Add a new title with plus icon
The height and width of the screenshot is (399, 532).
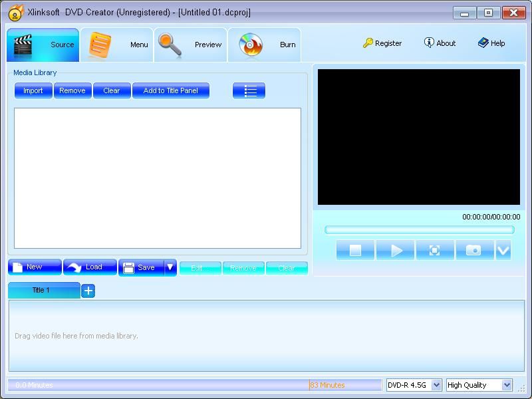pyautogui.click(x=88, y=291)
